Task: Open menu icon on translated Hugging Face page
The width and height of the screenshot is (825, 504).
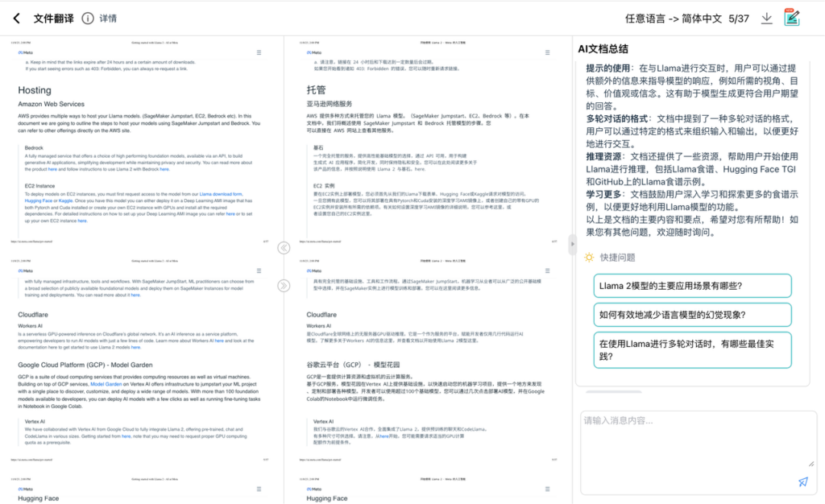Action: coord(548,489)
